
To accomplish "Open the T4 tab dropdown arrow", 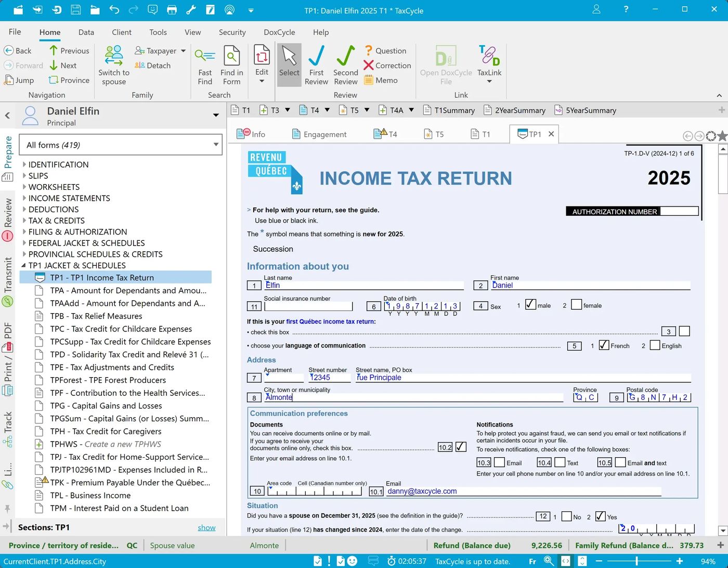I will pos(327,110).
